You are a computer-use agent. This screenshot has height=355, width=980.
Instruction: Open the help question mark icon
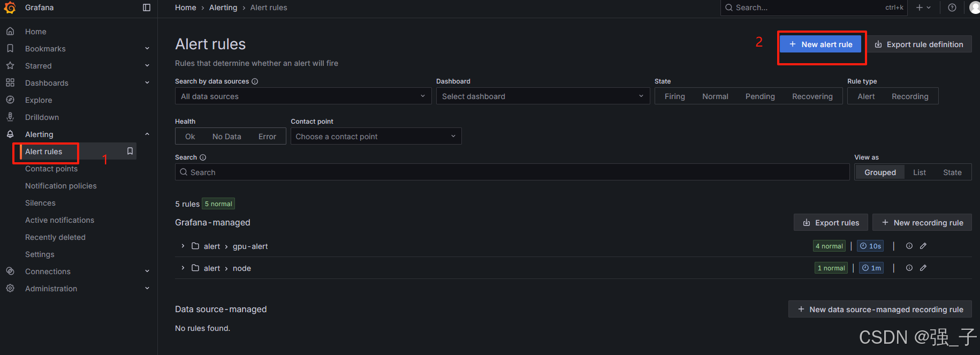(952, 7)
